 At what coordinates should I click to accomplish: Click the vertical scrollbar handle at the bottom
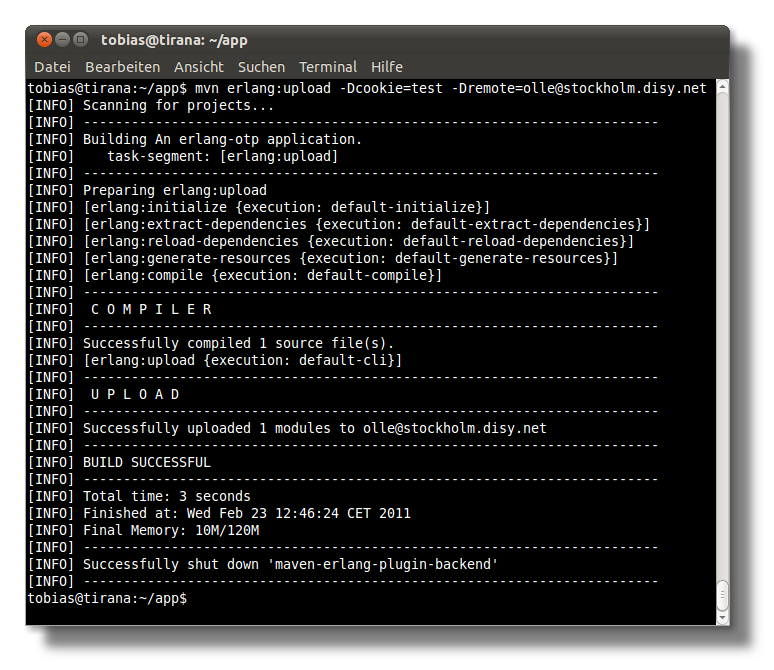(722, 595)
